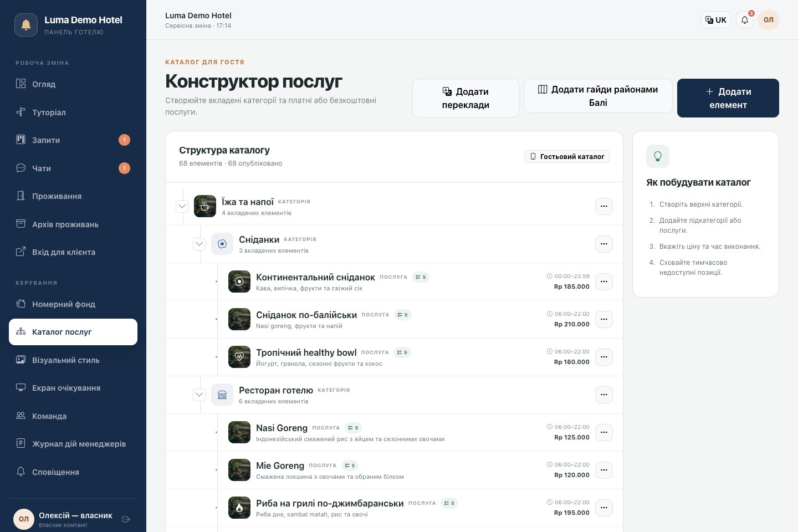798x532 pixels.
Task: Open Екран очікування
Action: [73, 388]
